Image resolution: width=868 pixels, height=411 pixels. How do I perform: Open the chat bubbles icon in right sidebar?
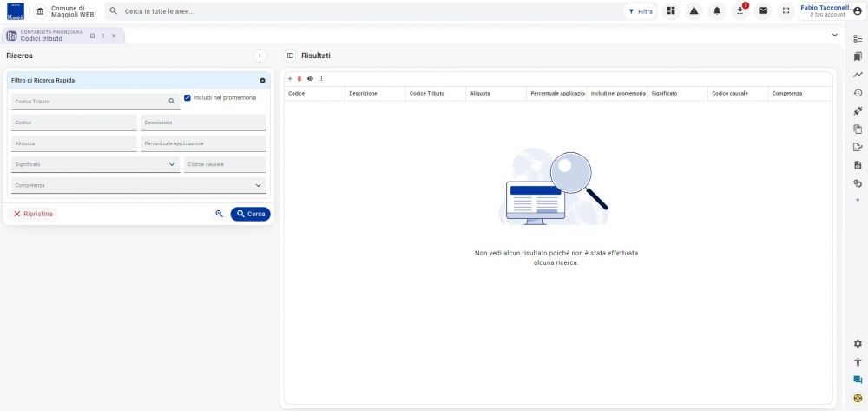(x=858, y=380)
